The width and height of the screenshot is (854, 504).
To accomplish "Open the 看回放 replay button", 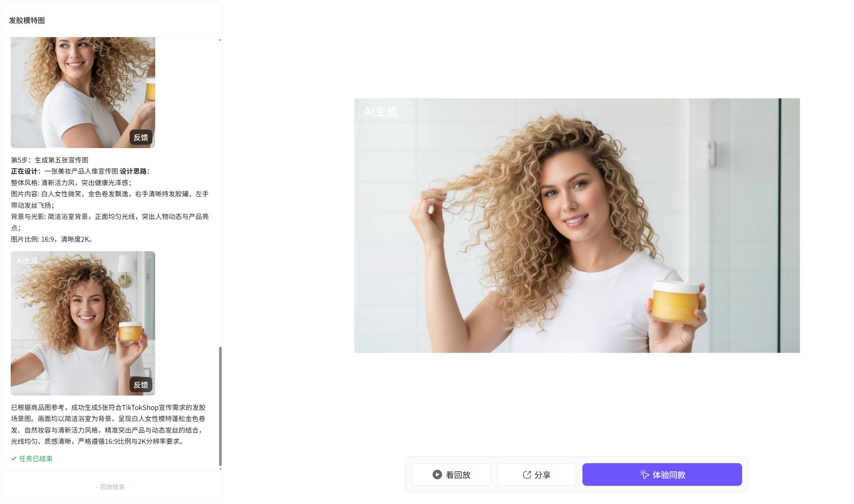I will pos(452,475).
